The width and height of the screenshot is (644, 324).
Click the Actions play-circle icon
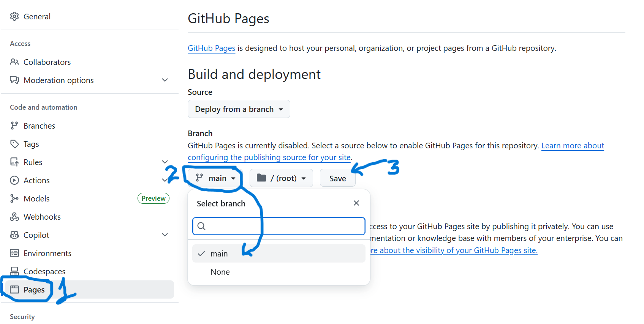point(14,180)
